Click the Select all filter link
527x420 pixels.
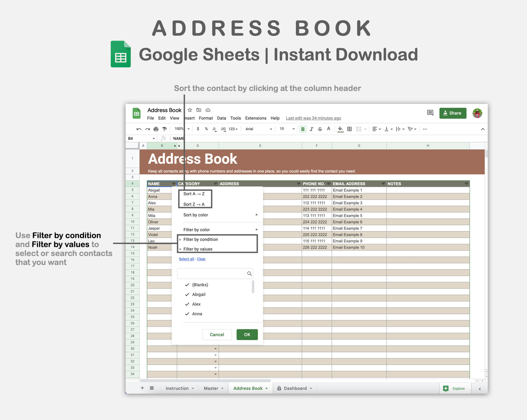tap(186, 259)
